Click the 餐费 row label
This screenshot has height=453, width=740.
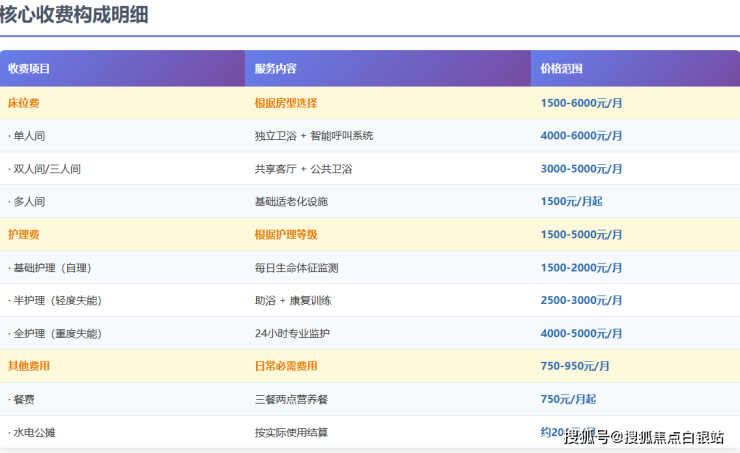tap(21, 399)
